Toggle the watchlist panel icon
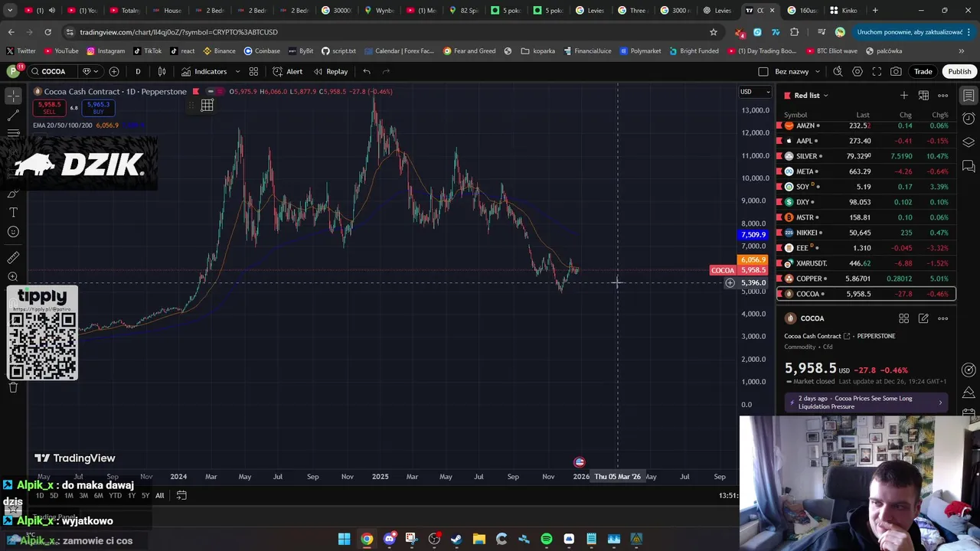Screen dimensions: 980x551 [x=969, y=96]
